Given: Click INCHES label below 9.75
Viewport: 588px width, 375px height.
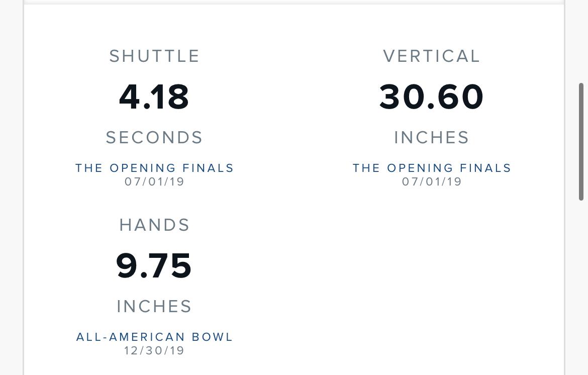Looking at the screenshot, I should 154,306.
